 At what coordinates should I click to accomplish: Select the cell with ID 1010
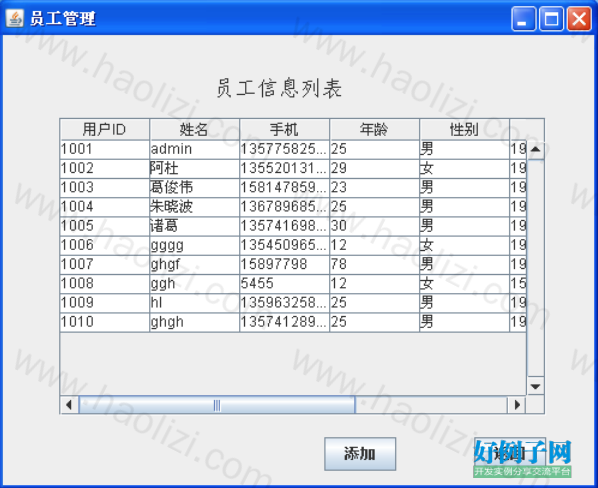(x=104, y=323)
